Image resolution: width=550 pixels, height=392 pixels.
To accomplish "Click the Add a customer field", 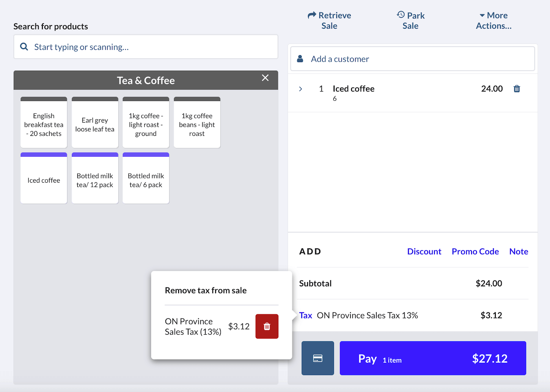I will [x=412, y=59].
